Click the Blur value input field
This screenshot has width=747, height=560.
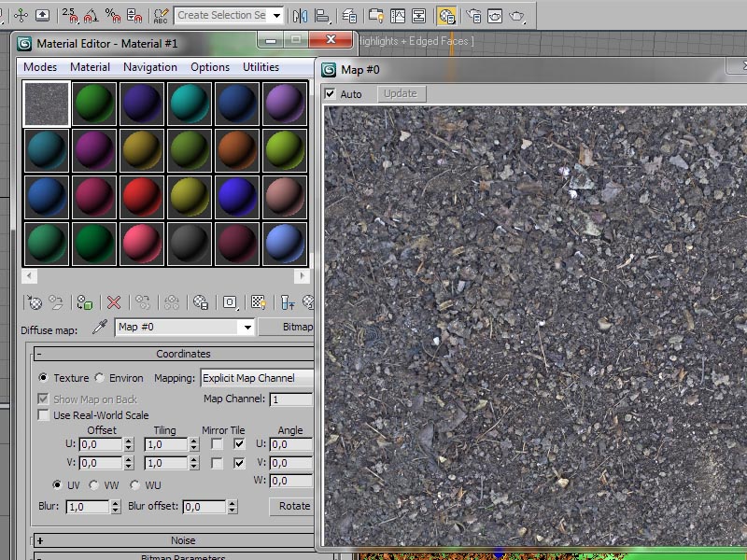86,507
